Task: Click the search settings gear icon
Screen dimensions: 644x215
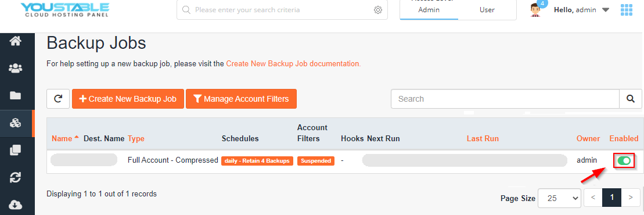Action: [378, 10]
